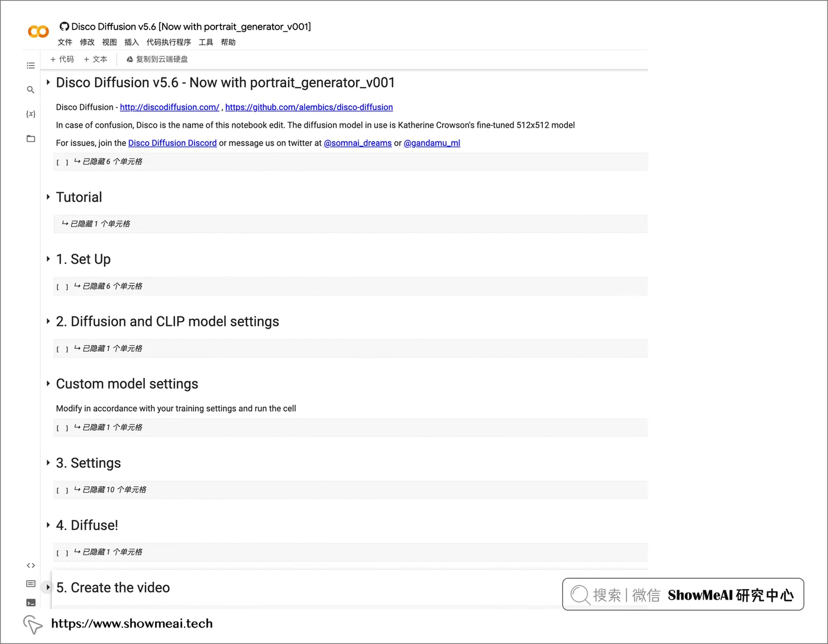
Task: Expand the 5. Create the video section
Action: [48, 588]
